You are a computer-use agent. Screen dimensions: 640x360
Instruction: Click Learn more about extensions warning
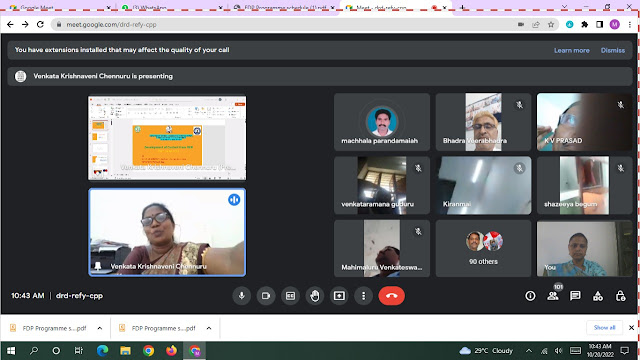coord(571,50)
